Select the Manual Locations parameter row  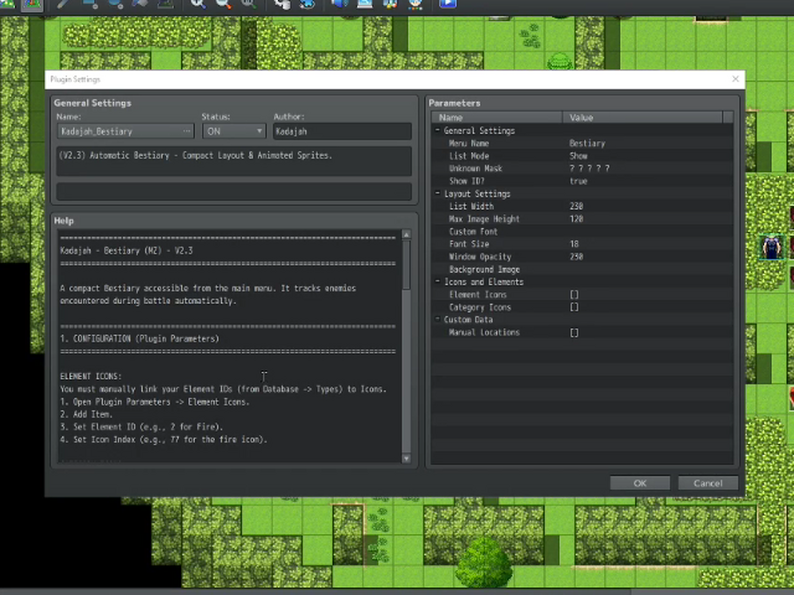point(582,332)
